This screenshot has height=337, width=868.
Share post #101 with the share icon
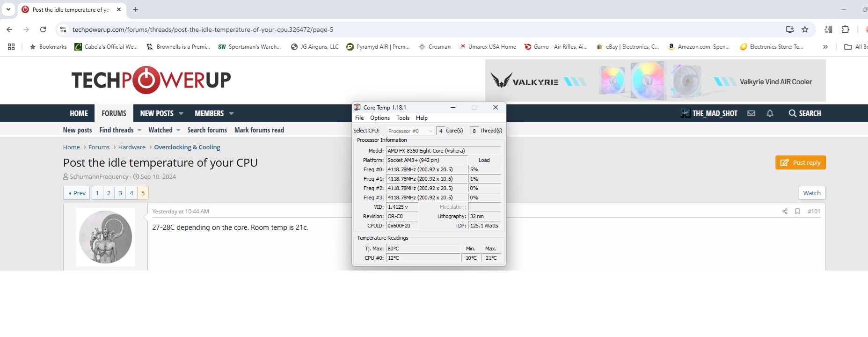[785, 212]
